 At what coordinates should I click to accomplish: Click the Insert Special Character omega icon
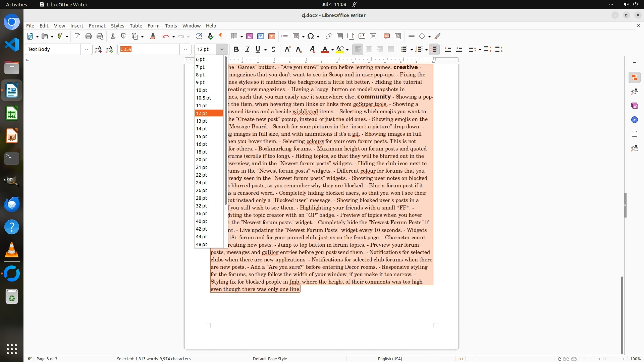pyautogui.click(x=311, y=36)
